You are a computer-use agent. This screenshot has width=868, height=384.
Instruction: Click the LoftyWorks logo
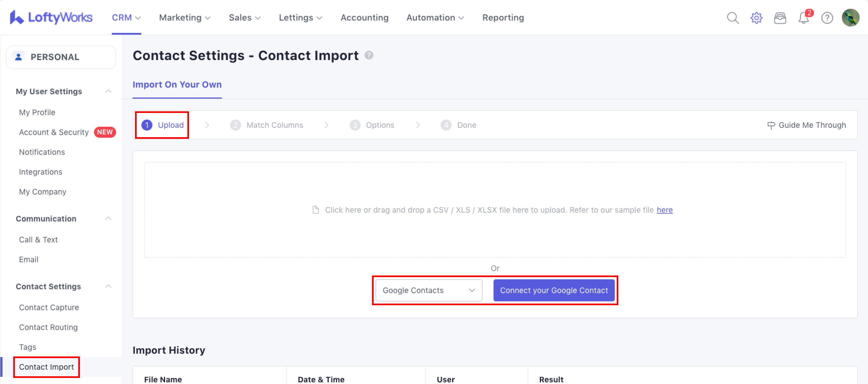tap(51, 18)
